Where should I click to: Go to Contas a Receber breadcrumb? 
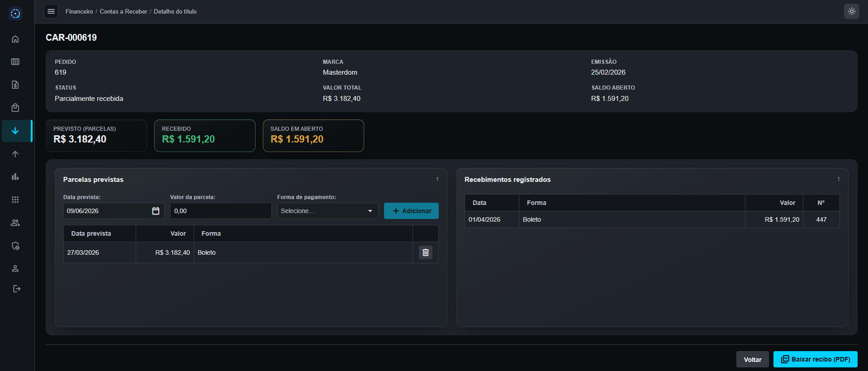(x=123, y=11)
